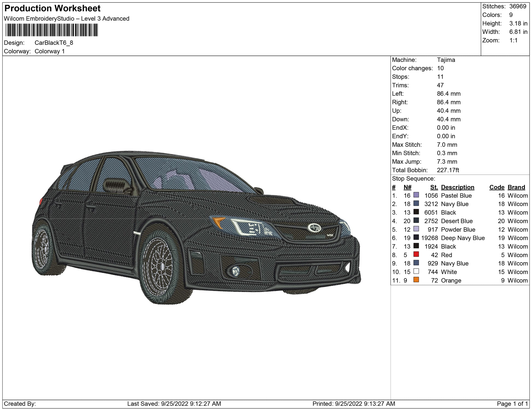Select the White thread swatch
Viewport: 532px width, 409px height.
pos(416,271)
